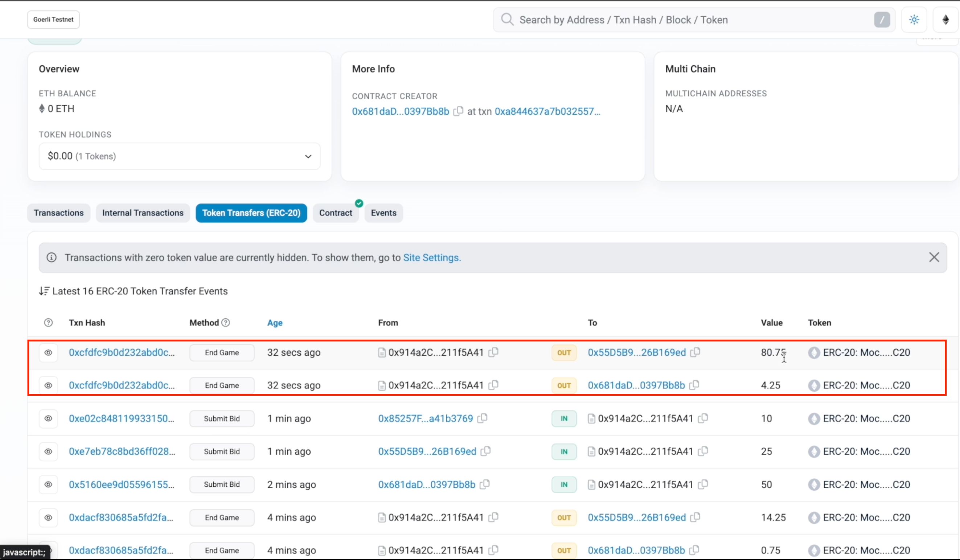Toggle eye preview for 80.75 End Game row

click(x=48, y=353)
